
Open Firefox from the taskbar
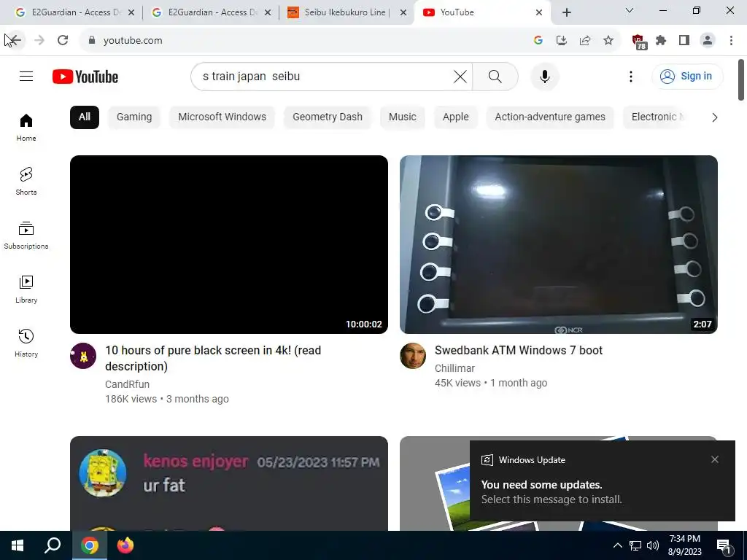(x=125, y=545)
